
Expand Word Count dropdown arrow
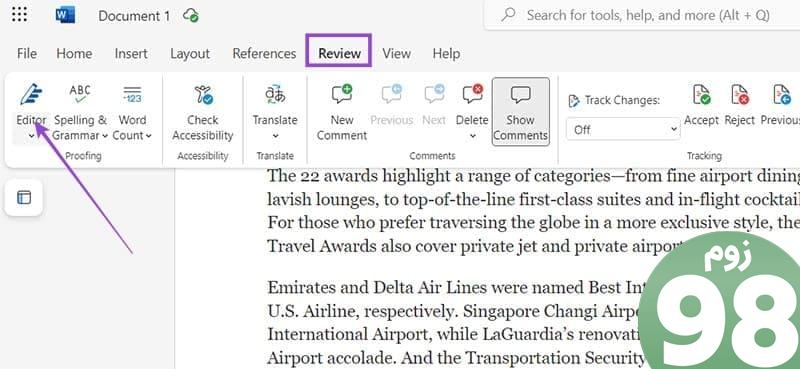[x=148, y=136]
